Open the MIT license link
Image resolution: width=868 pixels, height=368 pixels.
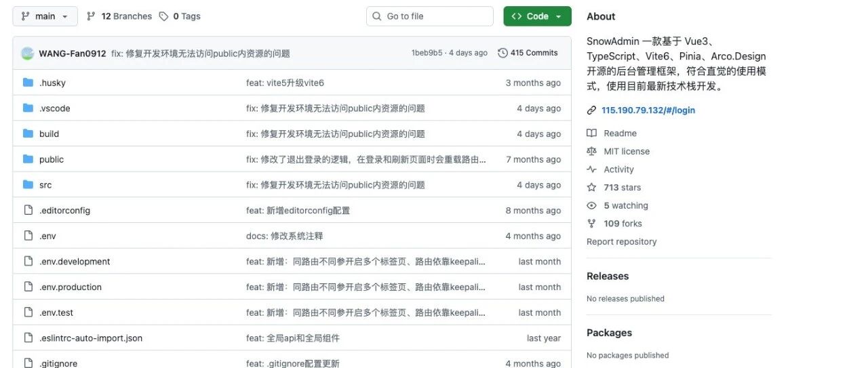pyautogui.click(x=627, y=152)
